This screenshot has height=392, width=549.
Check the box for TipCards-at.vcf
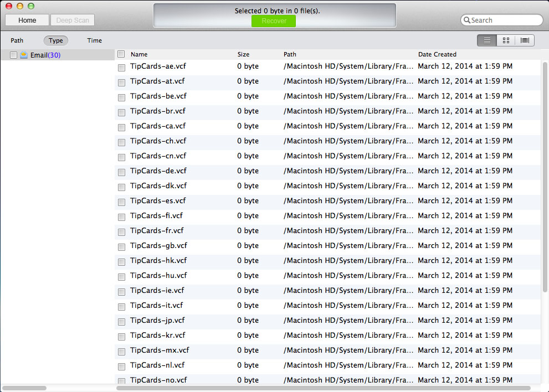(121, 82)
